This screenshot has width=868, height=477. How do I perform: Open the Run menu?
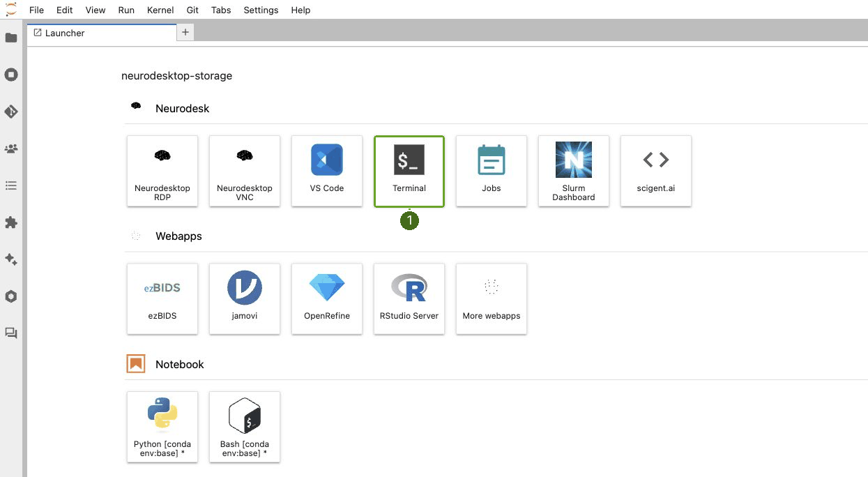[126, 10]
